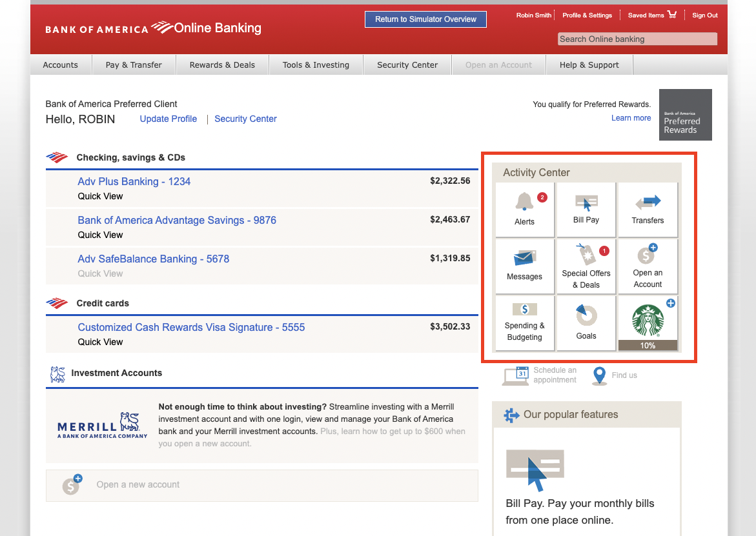
Task: Click the Our popular features heading
Action: pyautogui.click(x=571, y=415)
